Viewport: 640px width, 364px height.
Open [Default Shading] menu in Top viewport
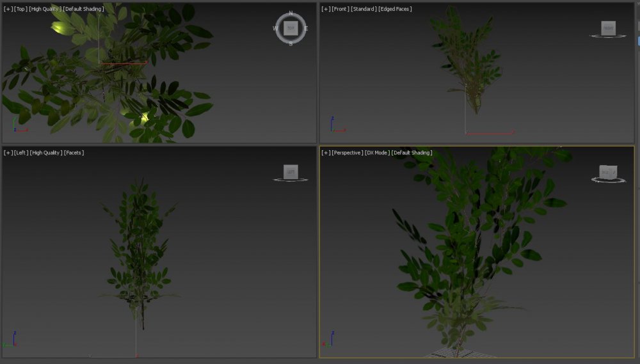[84, 9]
